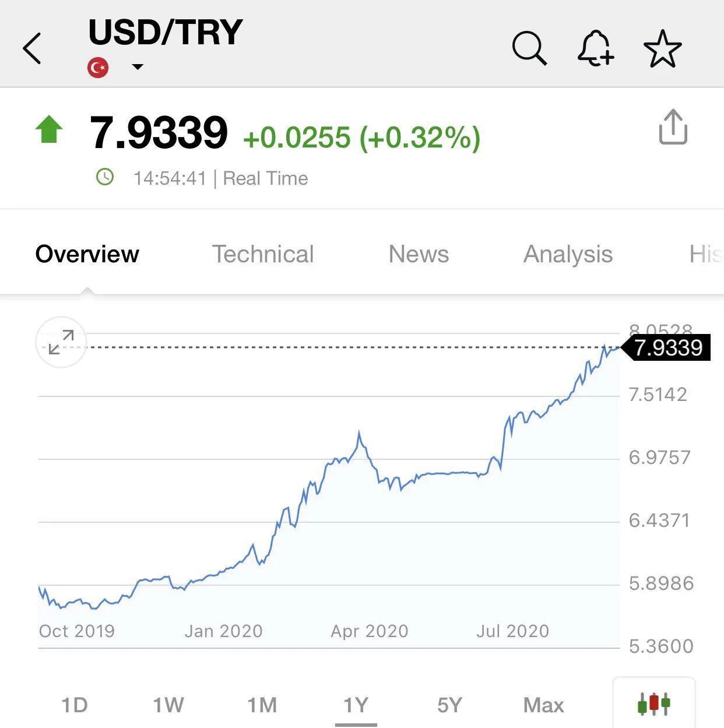Select the Overview tab
This screenshot has width=724, height=728.
pyautogui.click(x=87, y=254)
